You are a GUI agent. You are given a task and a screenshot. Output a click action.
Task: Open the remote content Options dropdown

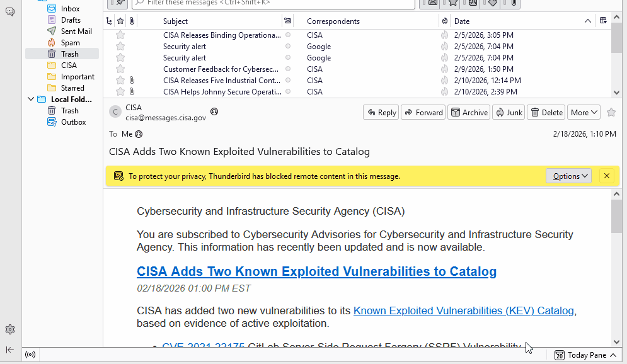pos(568,176)
